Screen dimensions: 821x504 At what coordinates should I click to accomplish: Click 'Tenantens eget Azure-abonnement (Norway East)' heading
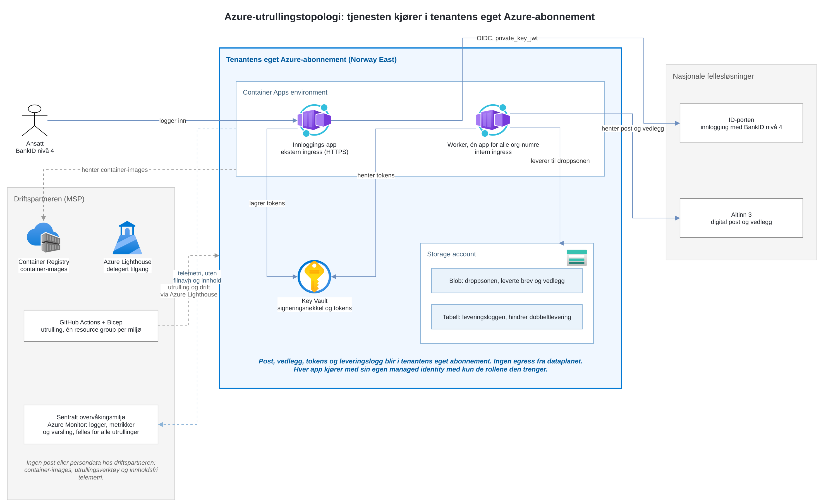point(311,59)
